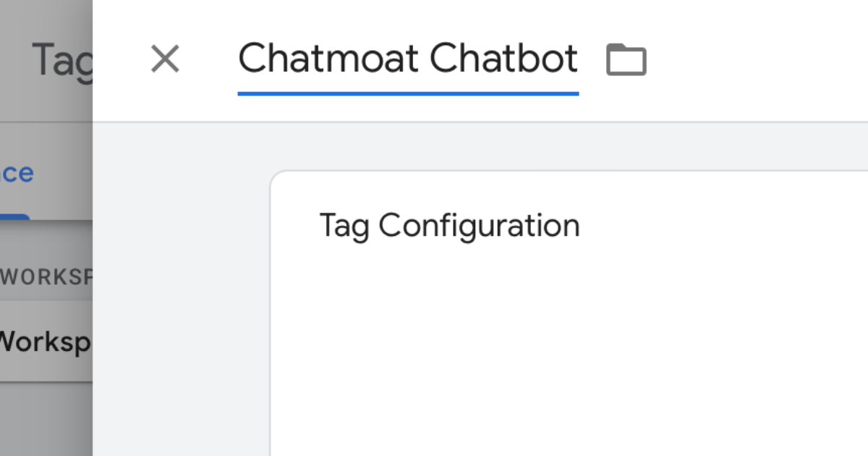Click dimmed area below the workspace selector

45,420
